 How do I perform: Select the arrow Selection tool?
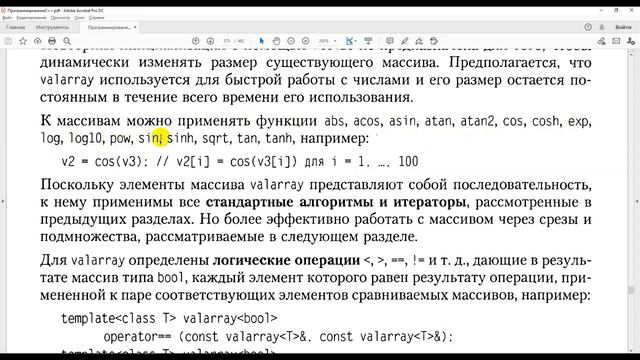tap(262, 41)
